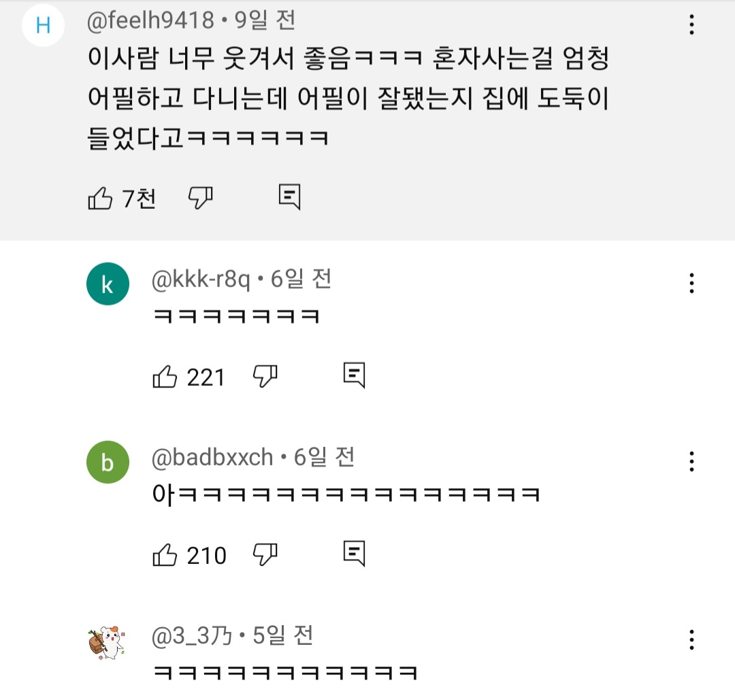This screenshot has width=735, height=700.
Task: Visit the @3_3乃 channel username link
Action: 191,636
